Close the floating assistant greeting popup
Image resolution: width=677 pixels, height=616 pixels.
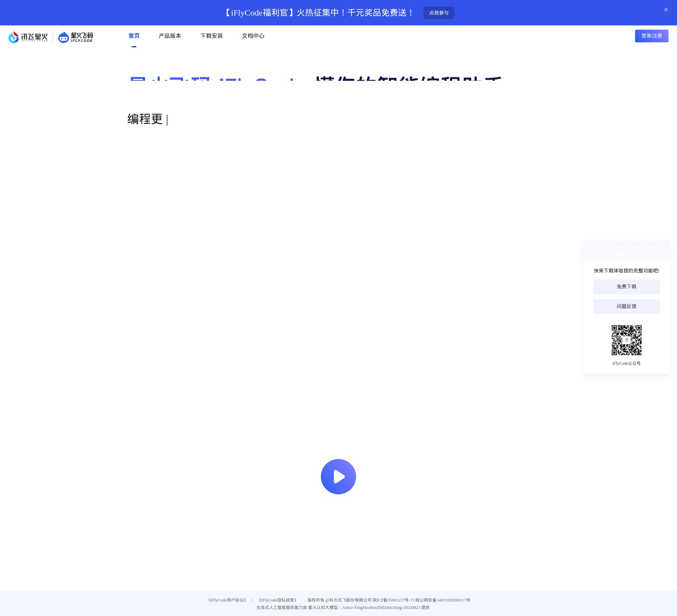(x=664, y=247)
